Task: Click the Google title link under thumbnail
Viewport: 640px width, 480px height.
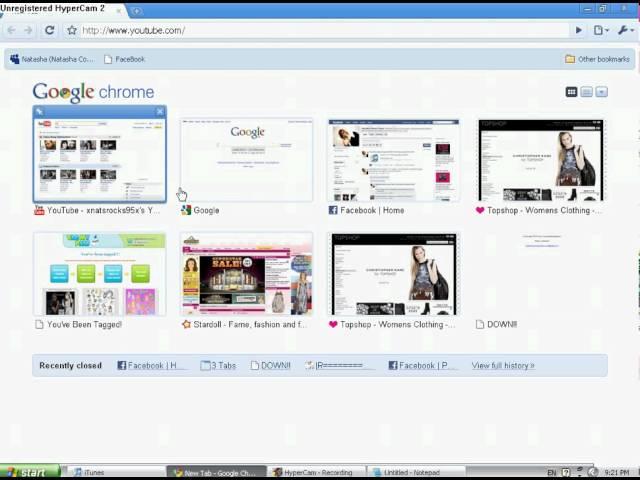Action: click(206, 210)
